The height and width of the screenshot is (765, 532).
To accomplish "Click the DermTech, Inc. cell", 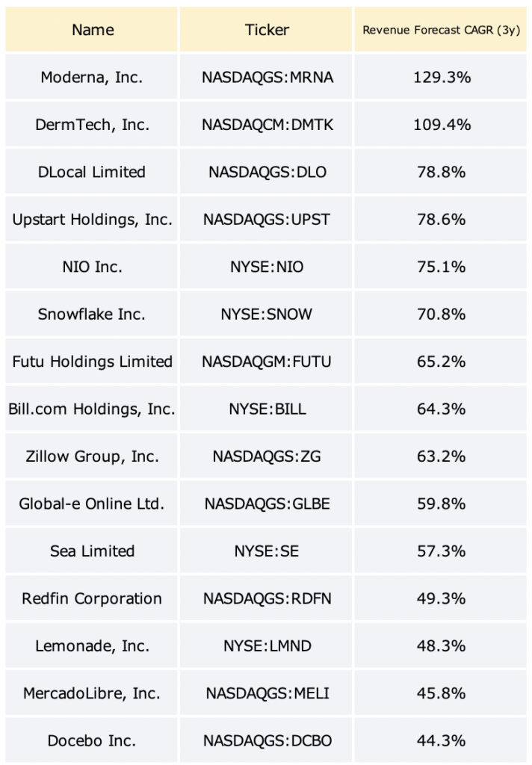I will click(x=91, y=125).
